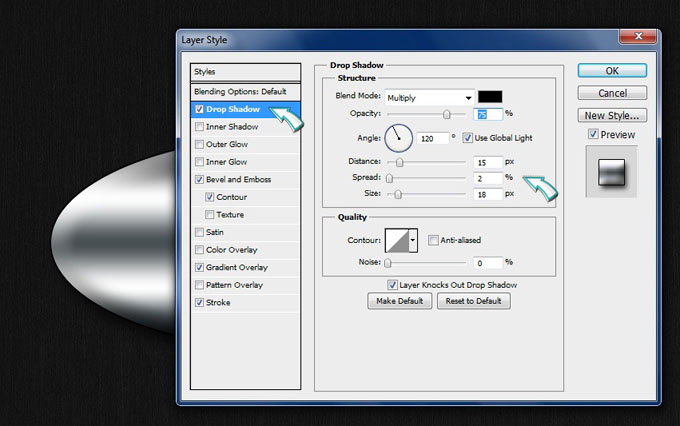Click the Noise value field
680x426 pixels.
488,262
